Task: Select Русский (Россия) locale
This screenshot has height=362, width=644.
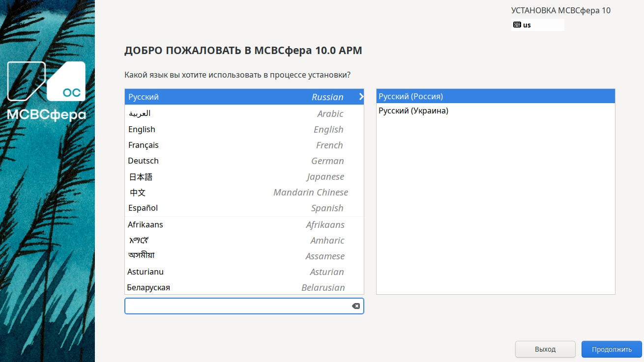Action: [495, 96]
